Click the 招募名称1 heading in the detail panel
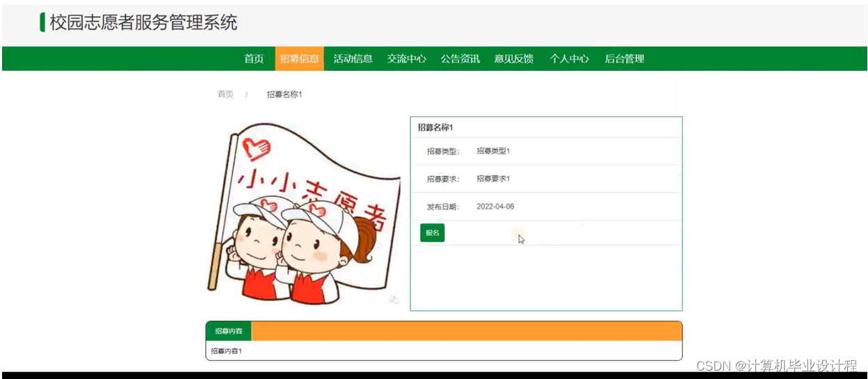 click(435, 128)
